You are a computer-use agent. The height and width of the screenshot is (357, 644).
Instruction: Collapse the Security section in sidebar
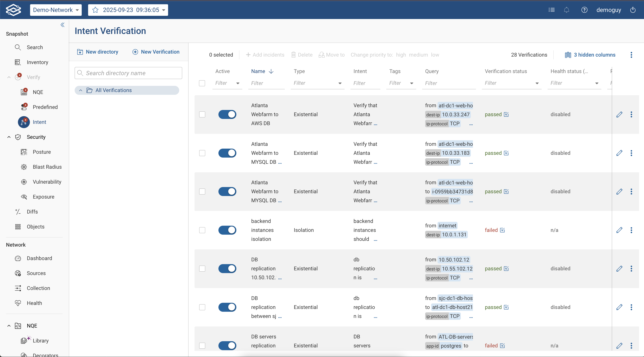coord(9,137)
